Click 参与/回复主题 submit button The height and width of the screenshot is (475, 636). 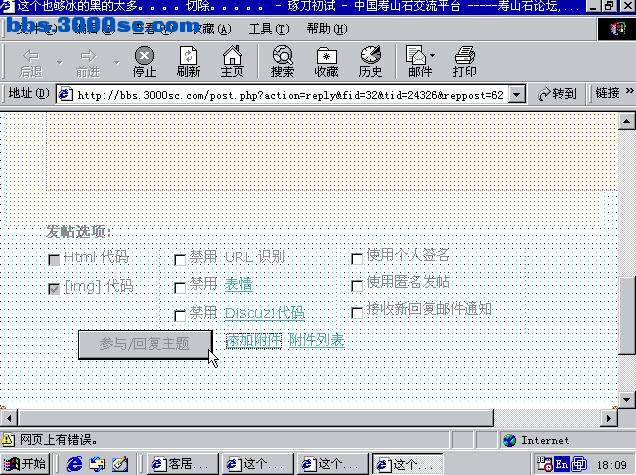tap(145, 344)
